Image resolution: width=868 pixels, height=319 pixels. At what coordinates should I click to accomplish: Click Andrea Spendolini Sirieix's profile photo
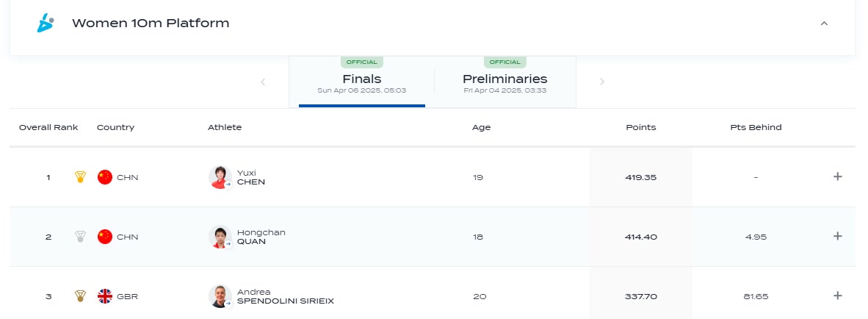[220, 296]
